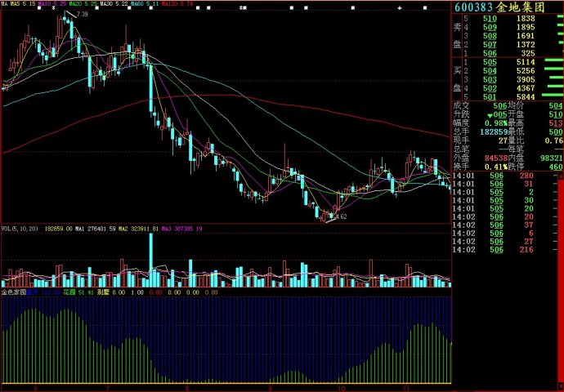This screenshot has width=564, height=392.
Task: Click the 最高 value 513
Action: click(556, 122)
